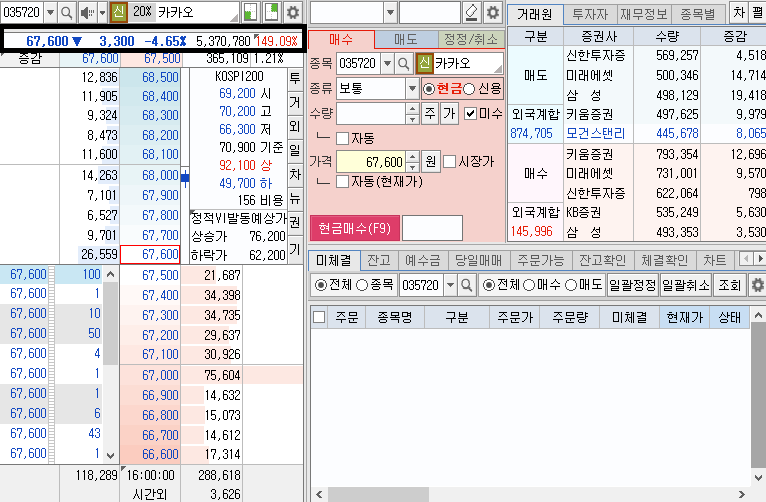Screen dimensions: 766x502
Task: Click the 기 vertical side tab
Action: [x=295, y=249]
